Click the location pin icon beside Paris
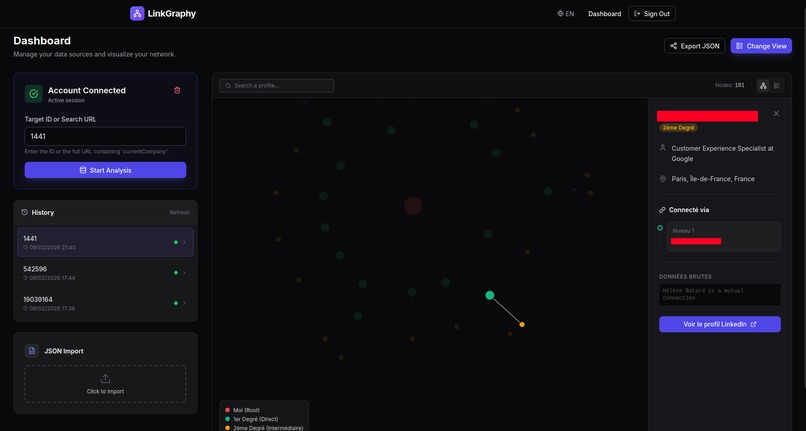The width and height of the screenshot is (806, 431). (663, 179)
